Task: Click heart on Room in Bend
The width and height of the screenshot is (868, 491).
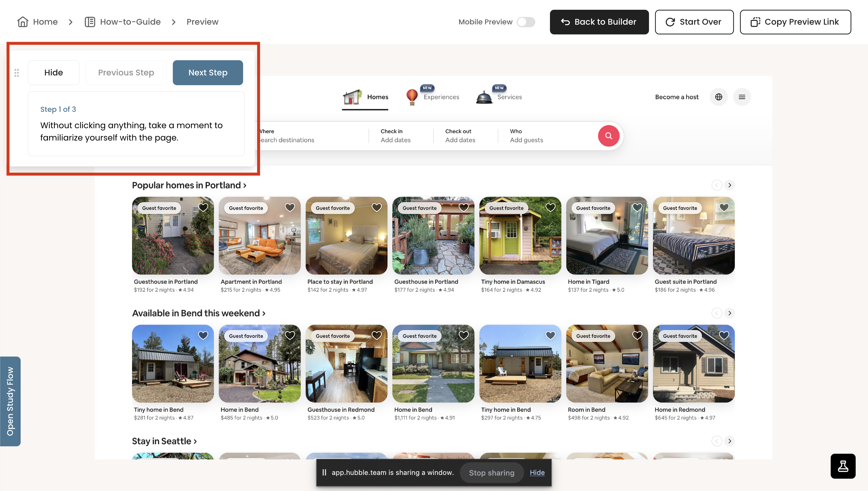Action: [637, 335]
